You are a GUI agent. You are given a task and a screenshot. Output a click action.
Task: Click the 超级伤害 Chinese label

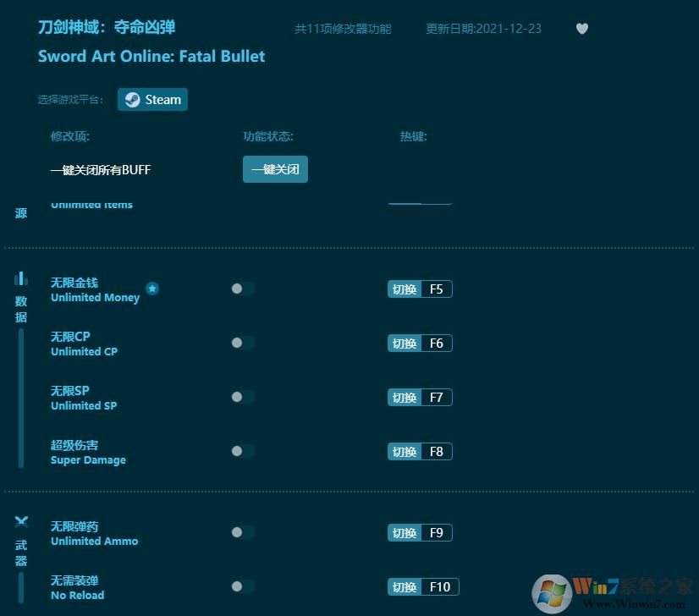click(74, 445)
